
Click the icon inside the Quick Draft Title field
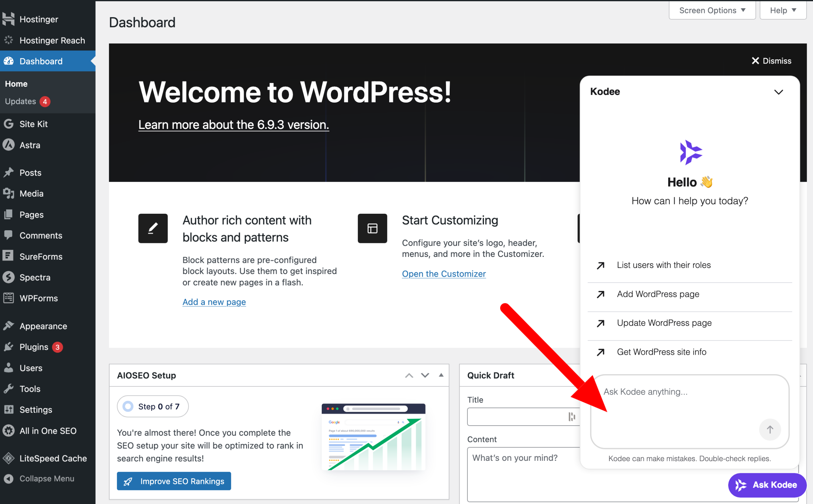(x=572, y=416)
